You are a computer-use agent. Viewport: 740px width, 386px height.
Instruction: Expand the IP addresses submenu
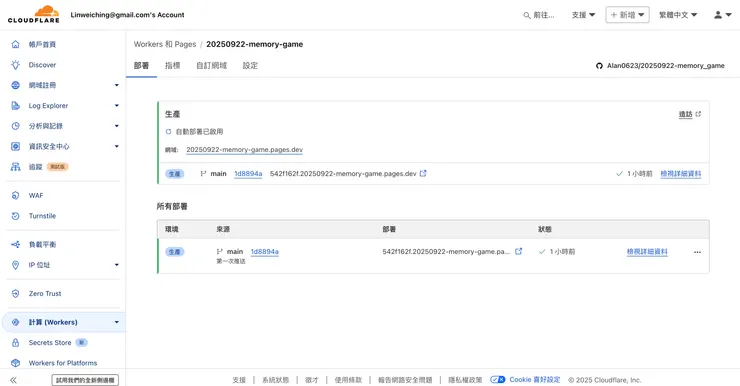point(117,265)
